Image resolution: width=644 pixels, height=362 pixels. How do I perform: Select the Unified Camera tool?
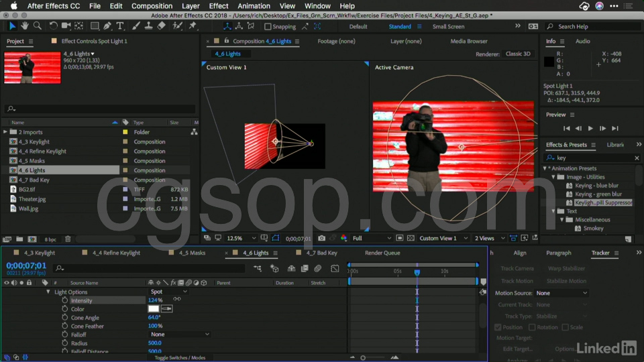coord(66,26)
